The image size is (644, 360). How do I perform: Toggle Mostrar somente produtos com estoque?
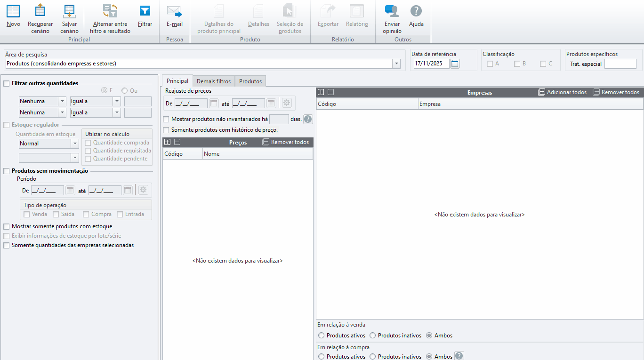click(7, 227)
